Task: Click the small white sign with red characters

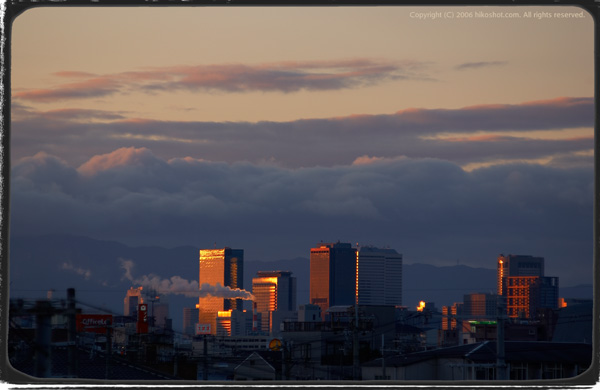Action: [x=203, y=329]
